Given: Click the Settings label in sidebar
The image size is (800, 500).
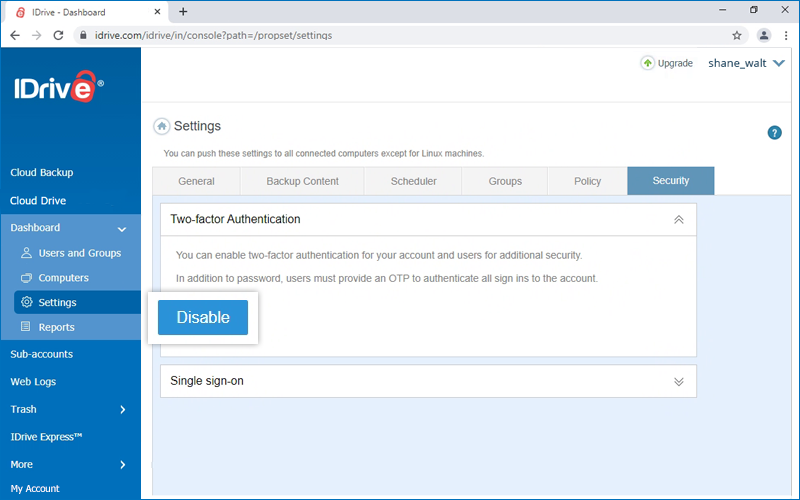Looking at the screenshot, I should point(57,303).
